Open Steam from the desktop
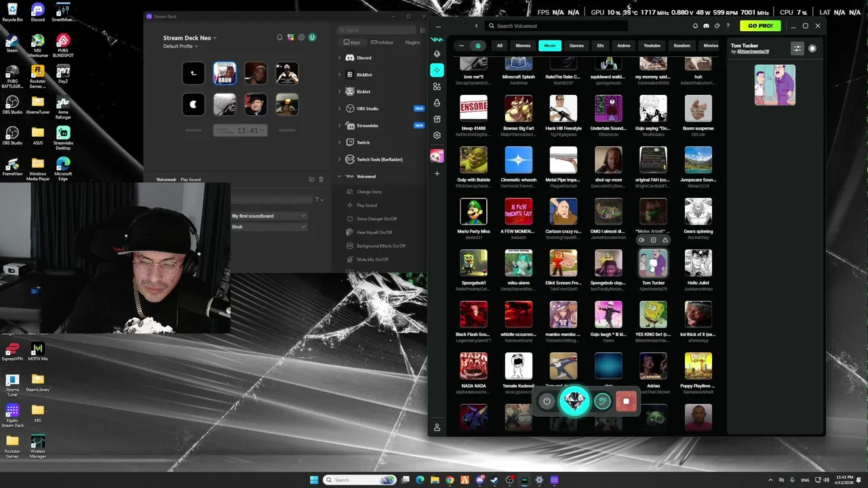 (12, 45)
